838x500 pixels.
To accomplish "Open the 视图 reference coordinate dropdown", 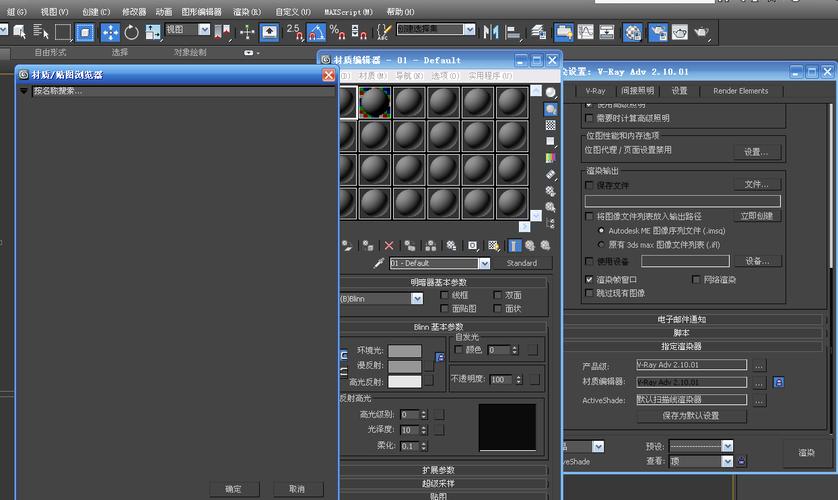I will 204,30.
